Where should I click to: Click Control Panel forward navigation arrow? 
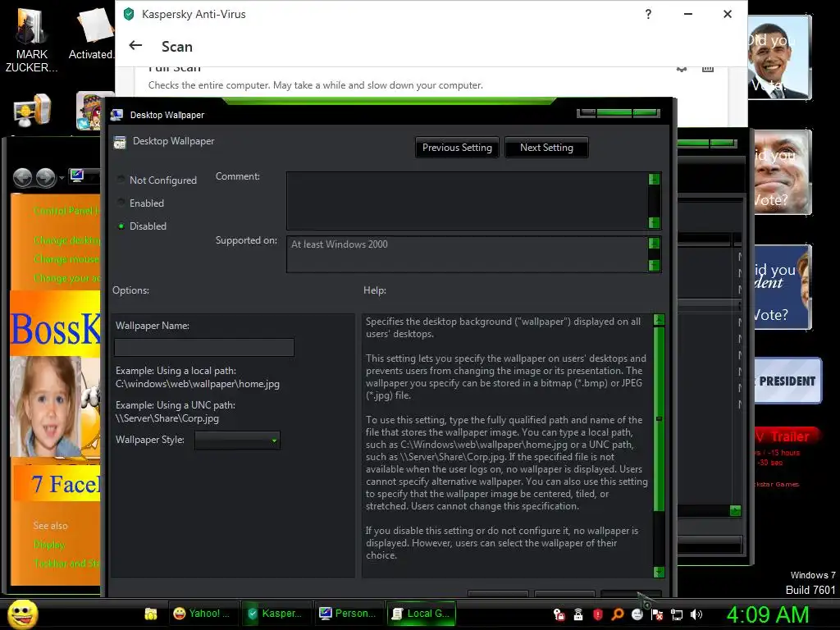pos(45,177)
